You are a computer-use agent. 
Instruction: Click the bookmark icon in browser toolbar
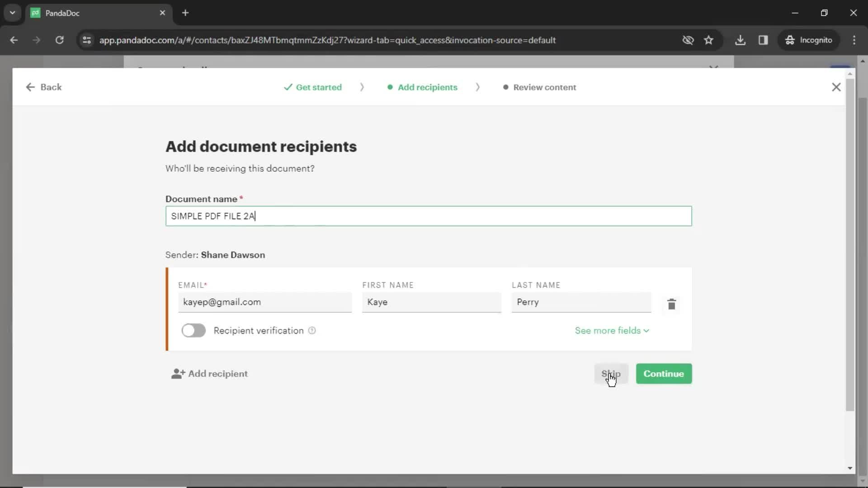pyautogui.click(x=709, y=40)
